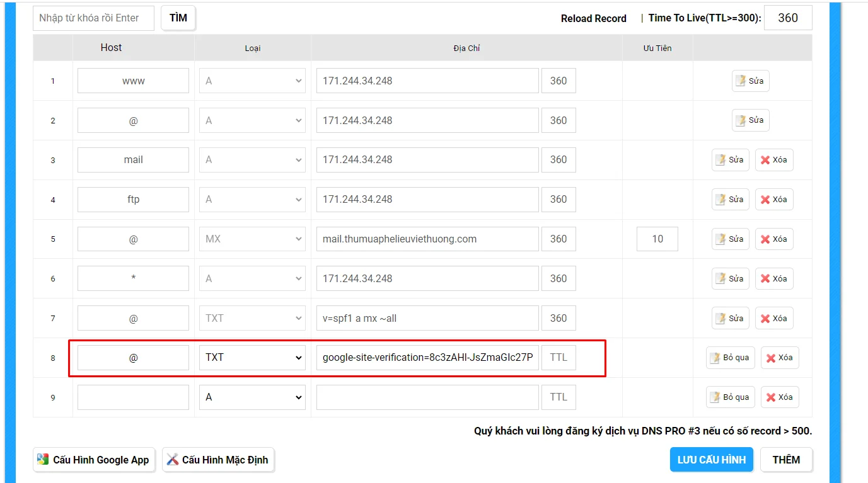Edit the MX record with Sửa
868x483 pixels.
(x=731, y=239)
